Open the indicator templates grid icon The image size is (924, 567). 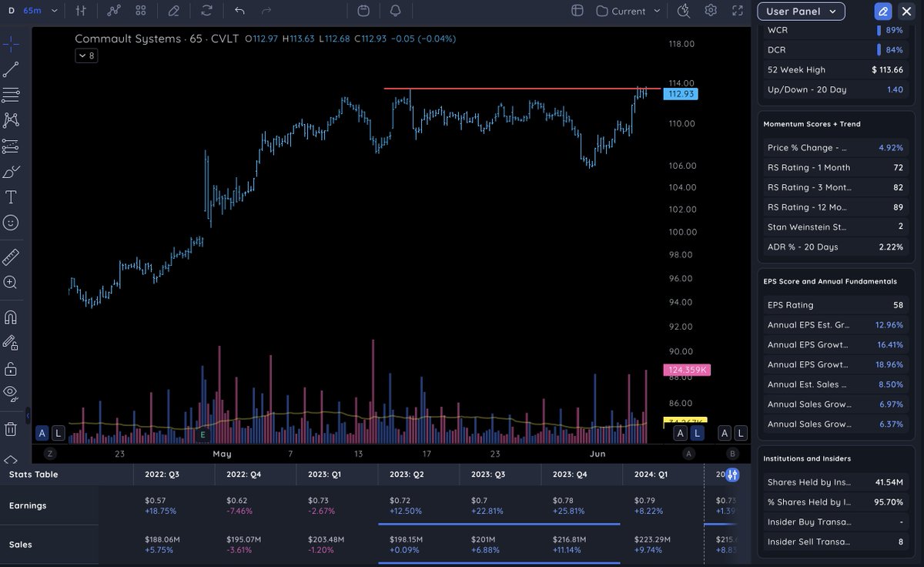click(x=140, y=11)
